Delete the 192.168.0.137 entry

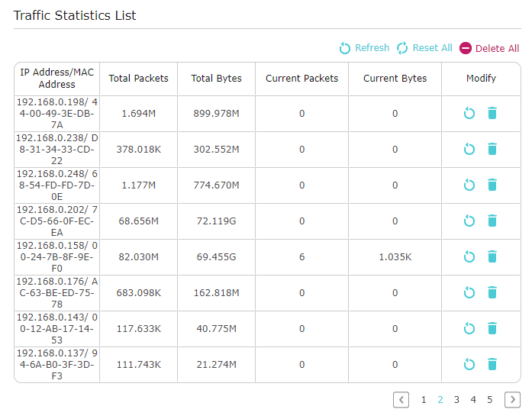492,364
